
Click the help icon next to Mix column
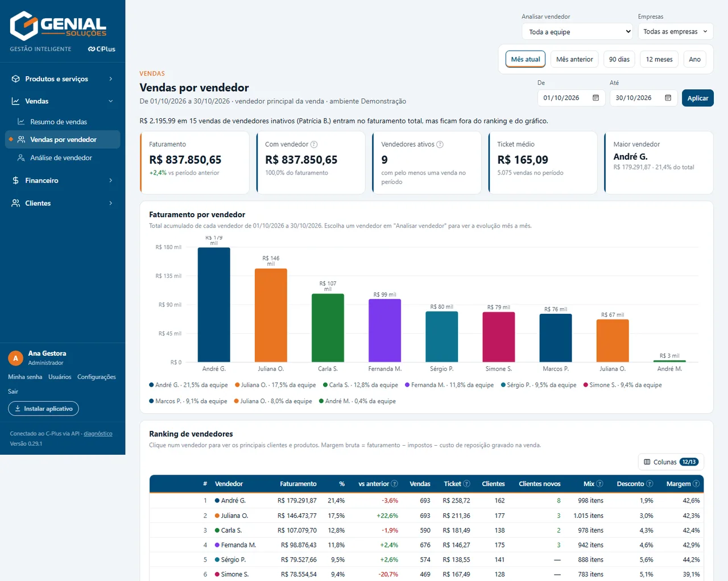(599, 484)
